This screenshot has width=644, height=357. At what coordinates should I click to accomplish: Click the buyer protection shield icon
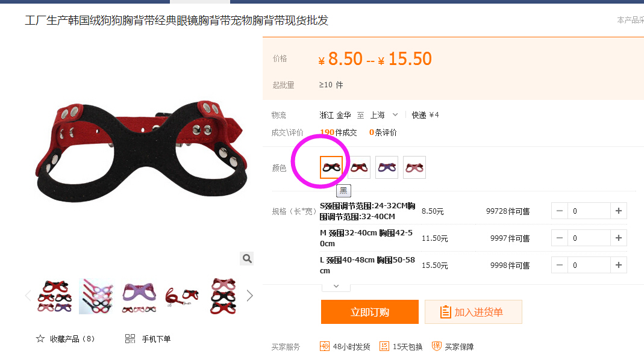coord(436,346)
